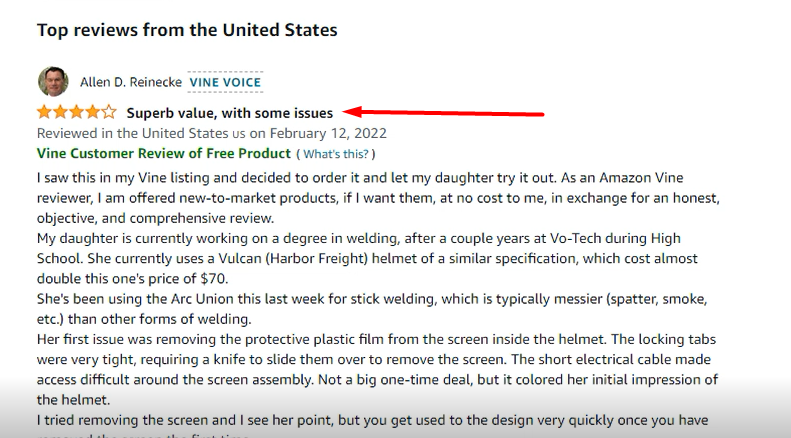Click the "Top reviews from the United States" heading
This screenshot has height=438, width=791.
(187, 30)
